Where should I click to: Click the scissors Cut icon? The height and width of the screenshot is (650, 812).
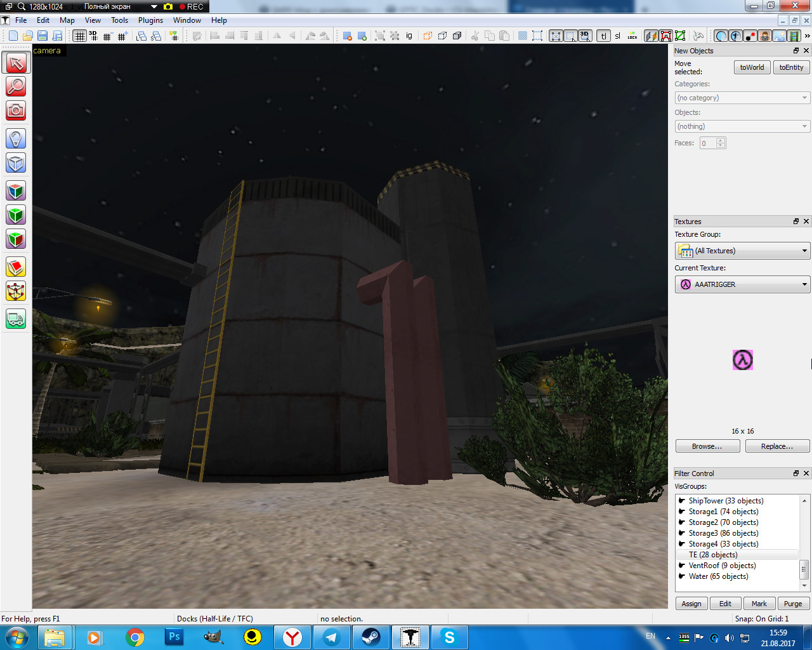pyautogui.click(x=475, y=36)
